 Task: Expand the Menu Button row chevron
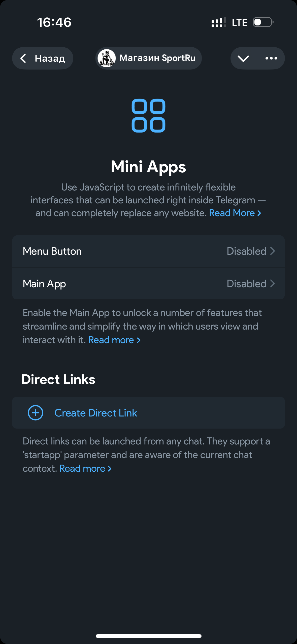(x=273, y=251)
